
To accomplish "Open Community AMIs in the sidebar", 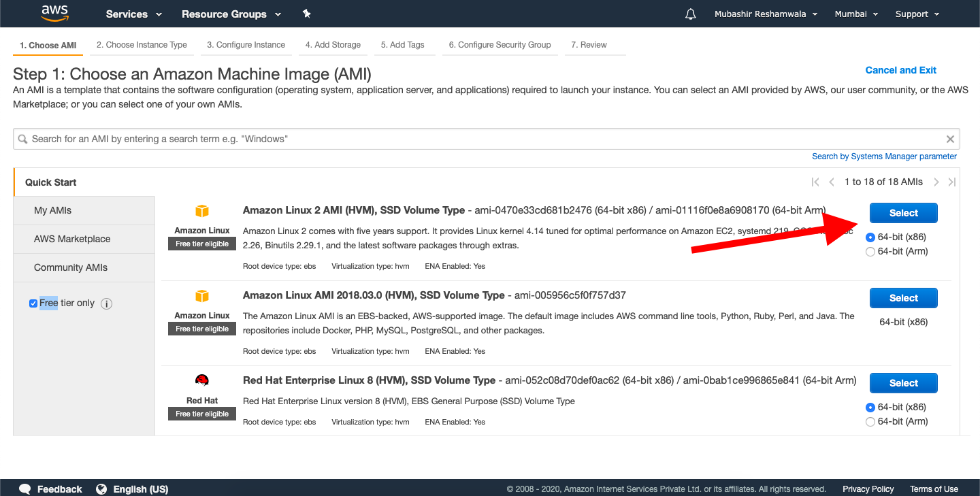I will (x=84, y=268).
